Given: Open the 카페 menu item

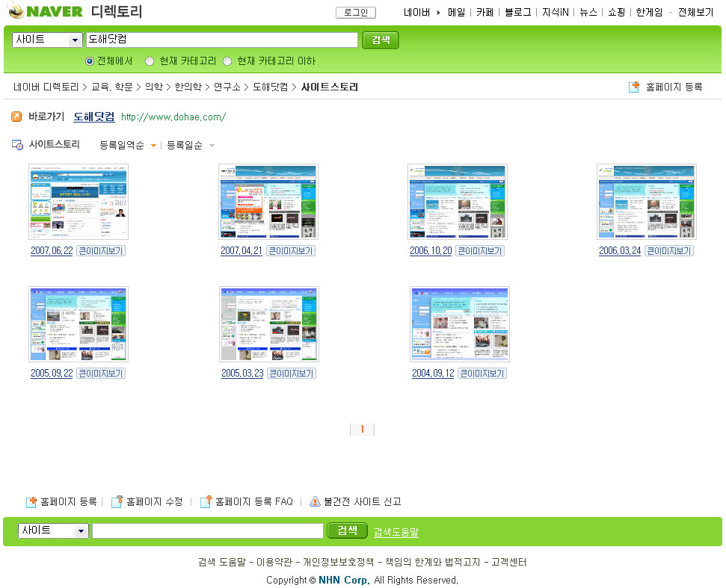Looking at the screenshot, I should click(x=484, y=13).
